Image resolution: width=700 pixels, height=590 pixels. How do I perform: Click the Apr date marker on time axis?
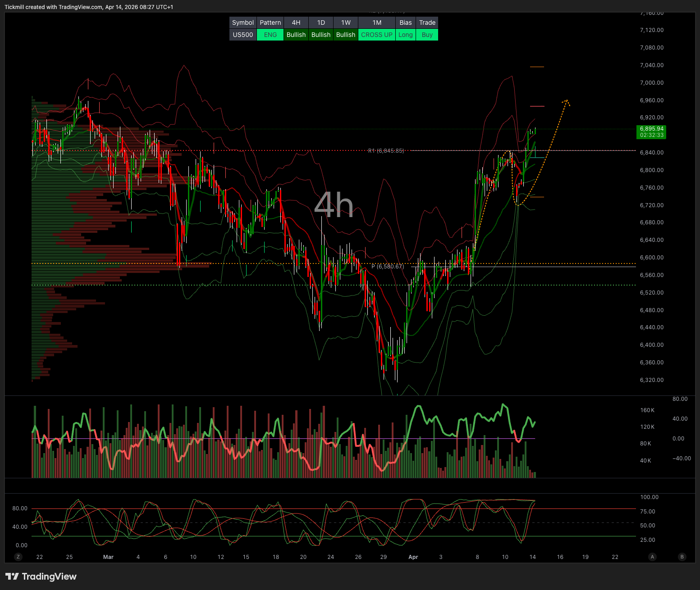(413, 557)
